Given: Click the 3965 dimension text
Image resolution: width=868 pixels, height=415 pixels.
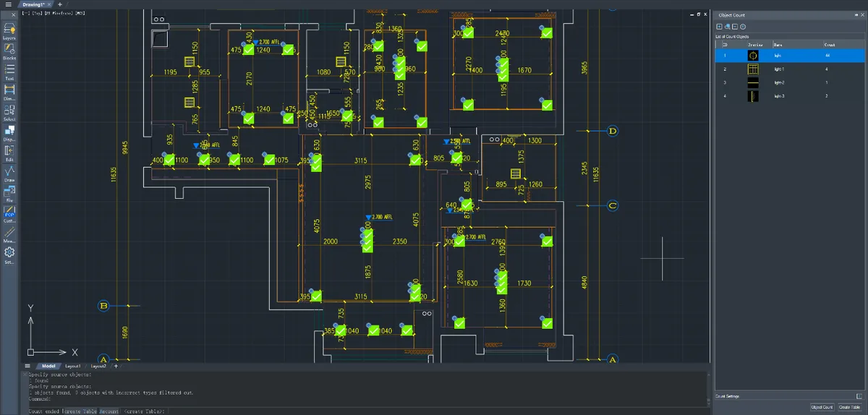Looking at the screenshot, I should 584,68.
